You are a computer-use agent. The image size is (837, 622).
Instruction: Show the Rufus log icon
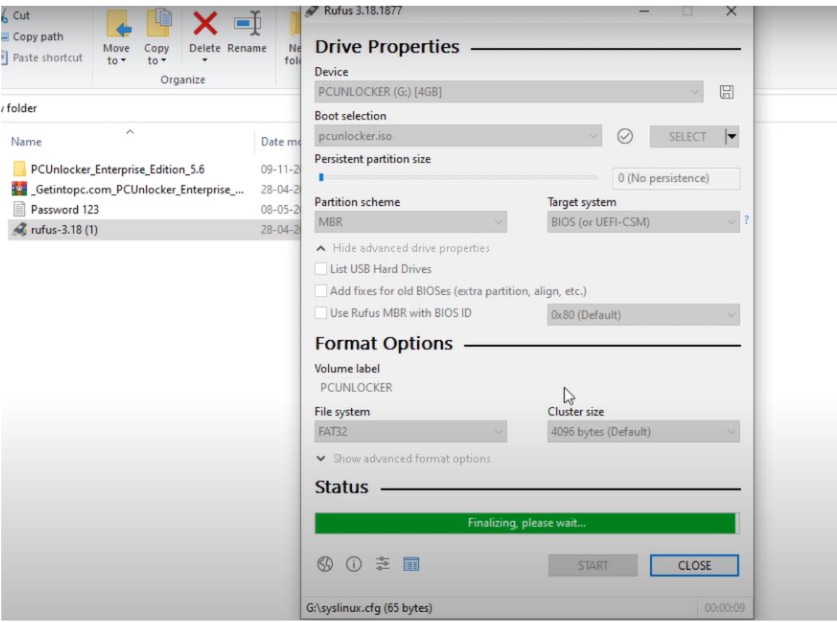(x=411, y=564)
